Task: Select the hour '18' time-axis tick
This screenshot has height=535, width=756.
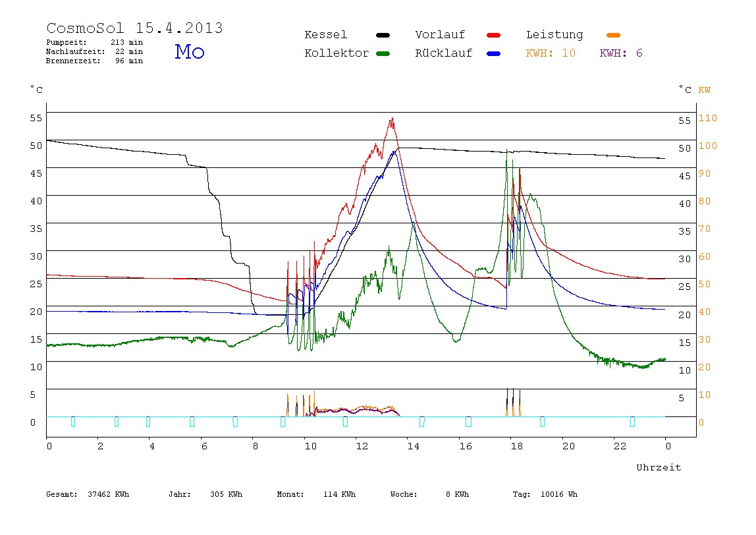Action: click(x=517, y=446)
